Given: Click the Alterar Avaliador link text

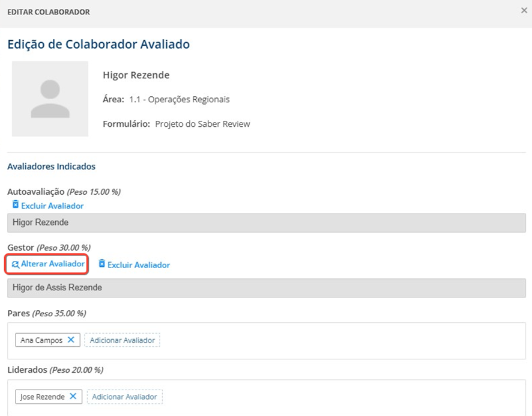Looking at the screenshot, I should [53, 264].
